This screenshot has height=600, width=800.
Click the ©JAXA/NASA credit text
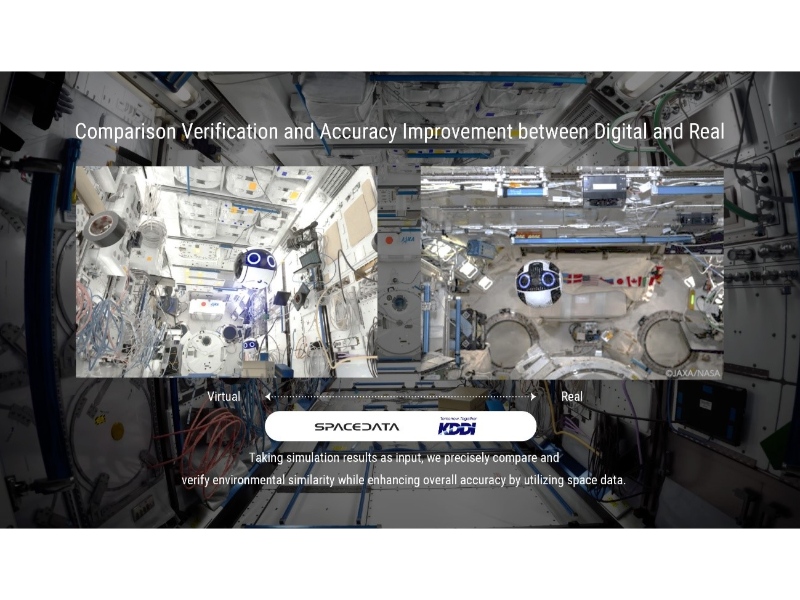(693, 372)
